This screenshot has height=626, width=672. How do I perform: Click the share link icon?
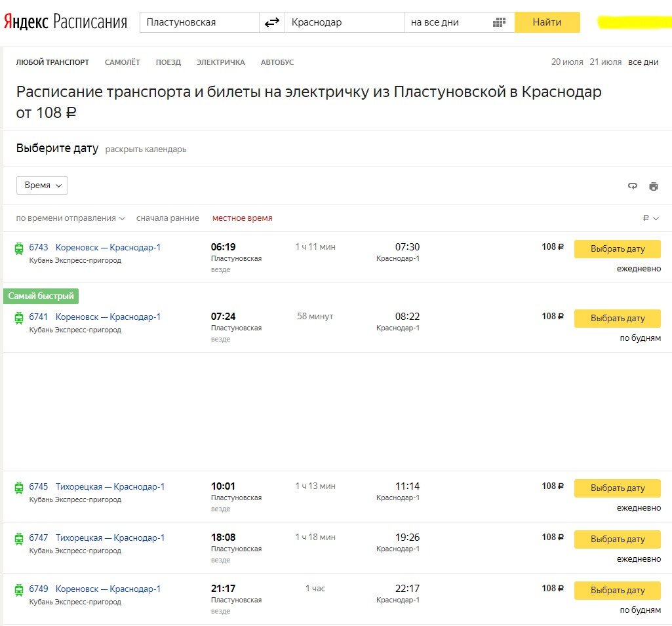(633, 186)
